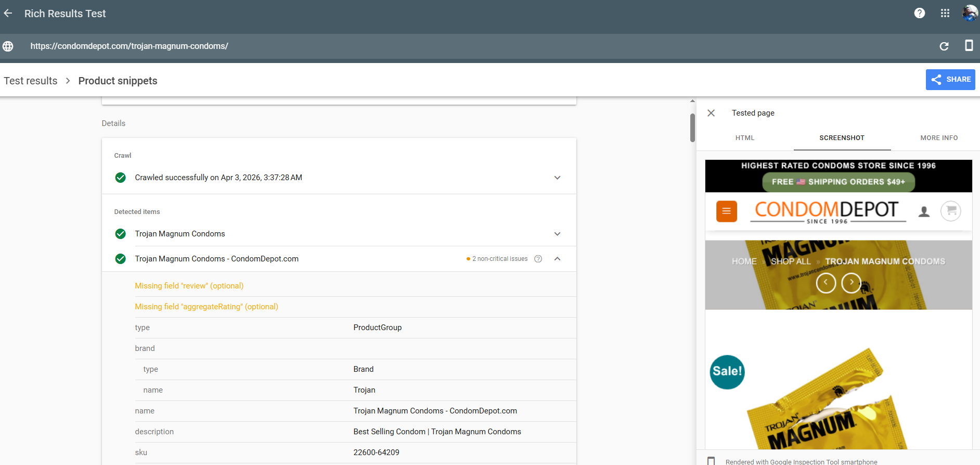Click the Rich Results Test title
This screenshot has height=465, width=980.
(x=65, y=14)
